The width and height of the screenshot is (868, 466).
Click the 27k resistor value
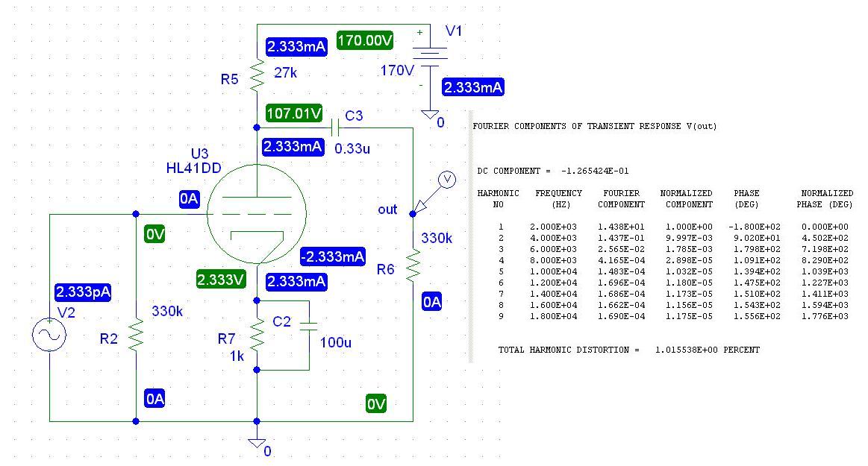click(x=286, y=72)
